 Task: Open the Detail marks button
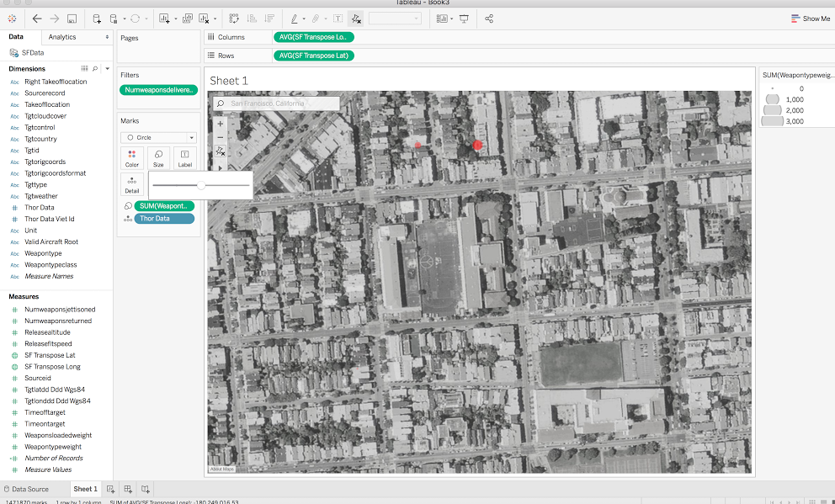click(x=132, y=184)
